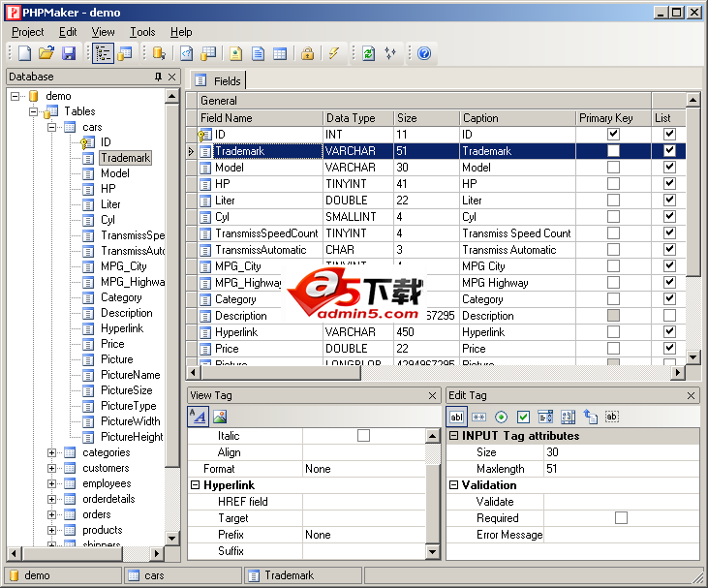Click the New Project toolbar icon
Image resolution: width=708 pixels, height=588 pixels.
(24, 53)
